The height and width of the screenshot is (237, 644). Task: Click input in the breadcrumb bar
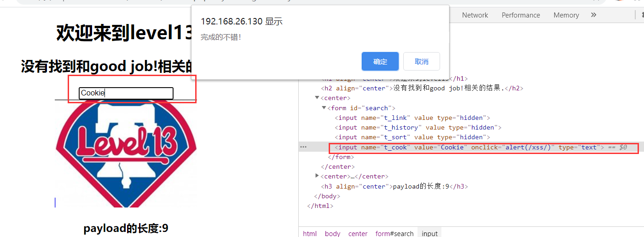coord(429,233)
